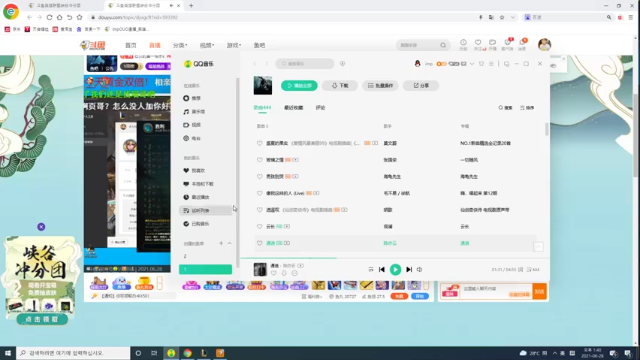Click the volume speaker icon
640x360 pixels.
point(420,269)
